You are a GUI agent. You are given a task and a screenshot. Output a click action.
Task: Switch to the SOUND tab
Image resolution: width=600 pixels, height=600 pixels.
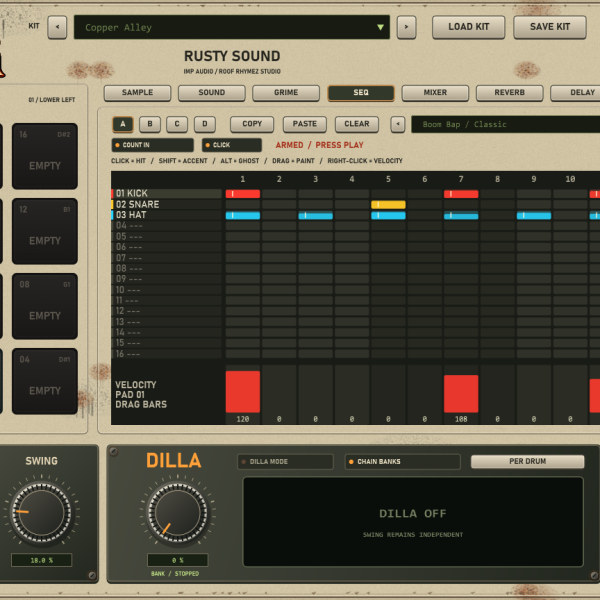click(x=212, y=93)
